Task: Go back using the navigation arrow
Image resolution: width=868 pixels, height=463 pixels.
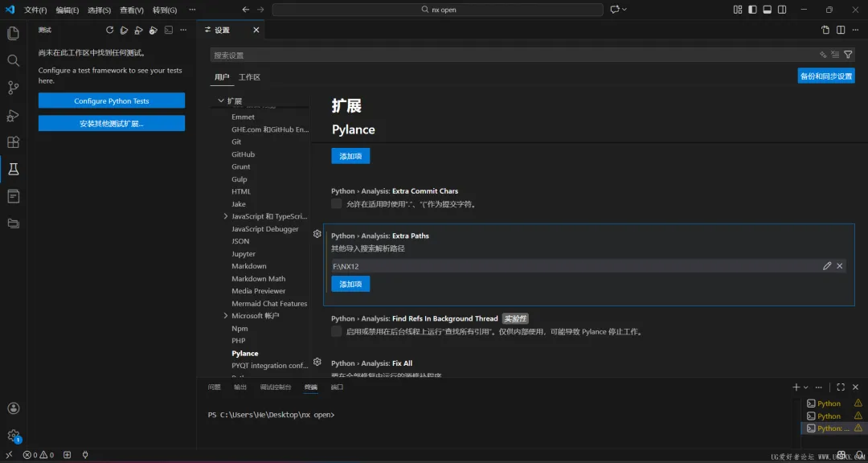Action: [246, 10]
